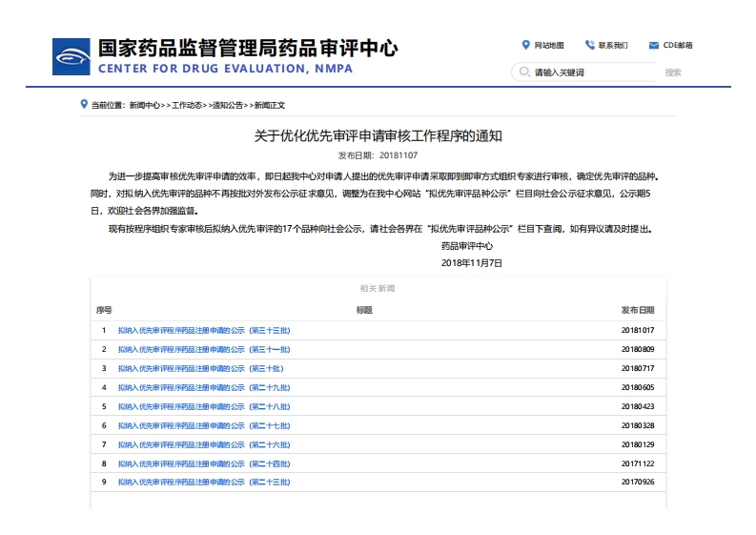Open the 第二十九批 notice link
The image size is (756, 535).
point(204,387)
